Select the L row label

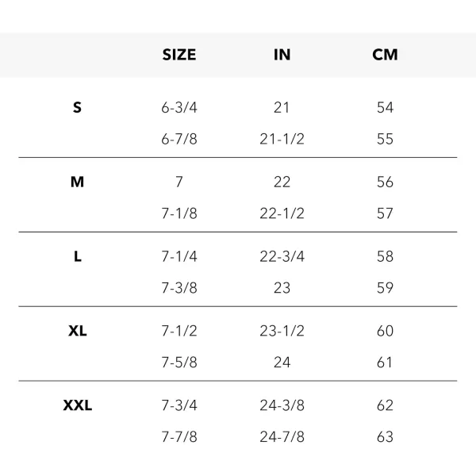pos(77,256)
